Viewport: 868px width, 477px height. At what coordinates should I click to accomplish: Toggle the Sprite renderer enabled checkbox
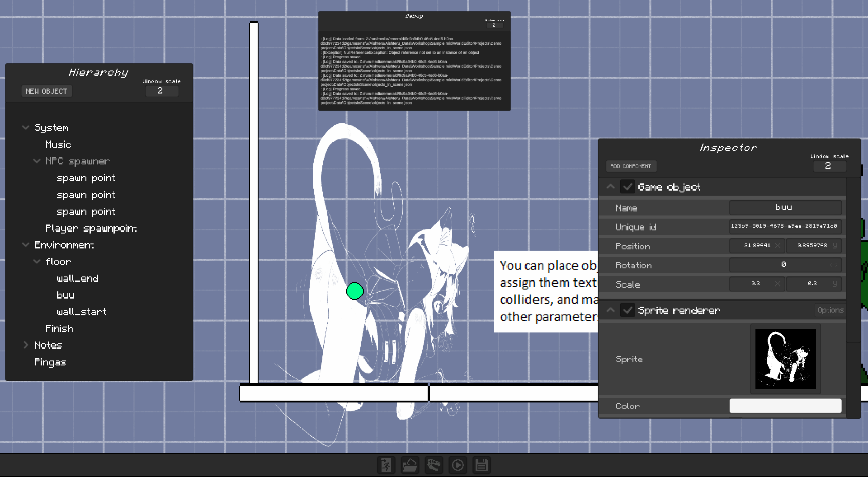(x=627, y=310)
